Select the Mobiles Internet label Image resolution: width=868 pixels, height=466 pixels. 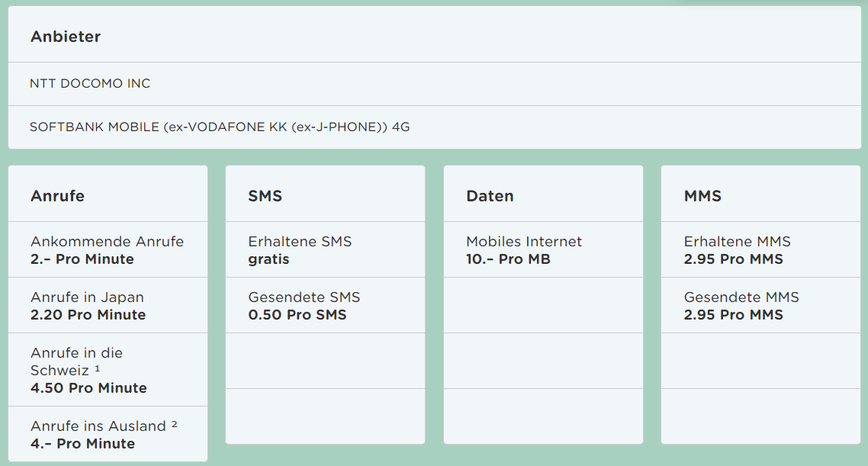[x=523, y=242]
